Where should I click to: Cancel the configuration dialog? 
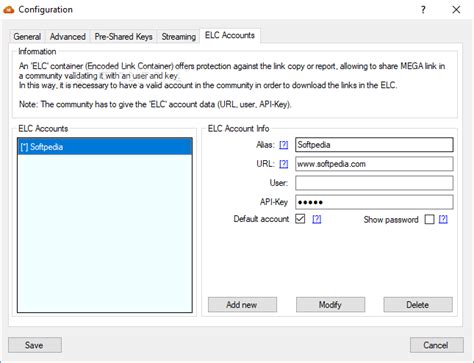436,345
